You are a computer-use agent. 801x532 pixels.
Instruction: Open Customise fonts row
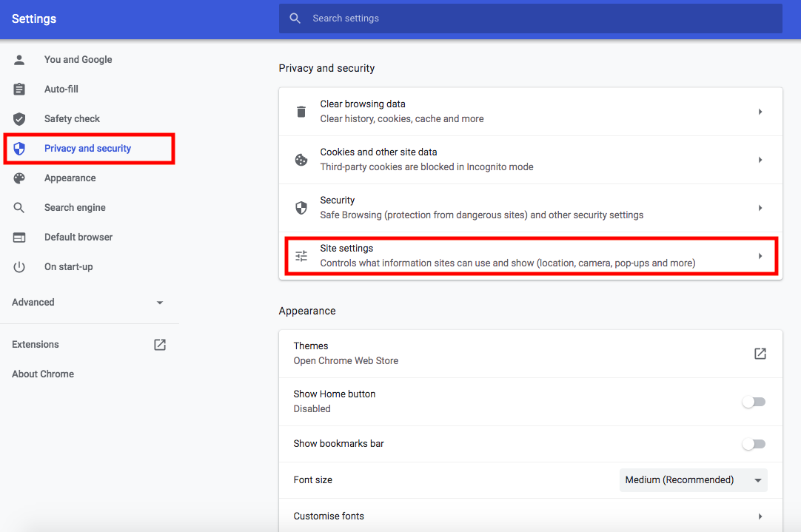coord(530,516)
